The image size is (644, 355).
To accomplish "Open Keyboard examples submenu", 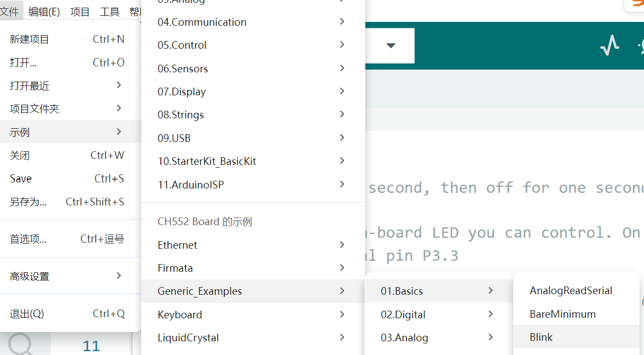I will [x=253, y=314].
